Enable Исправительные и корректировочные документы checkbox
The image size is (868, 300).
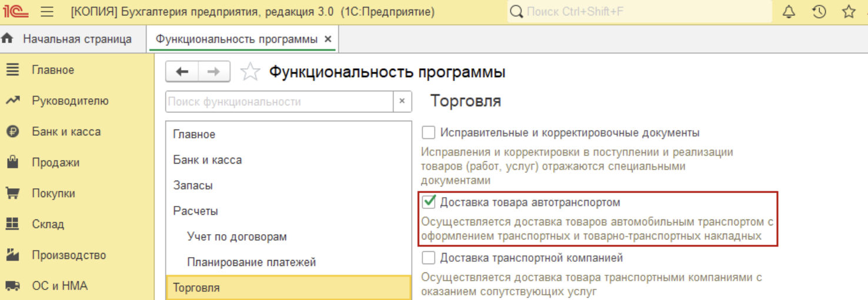(x=429, y=133)
